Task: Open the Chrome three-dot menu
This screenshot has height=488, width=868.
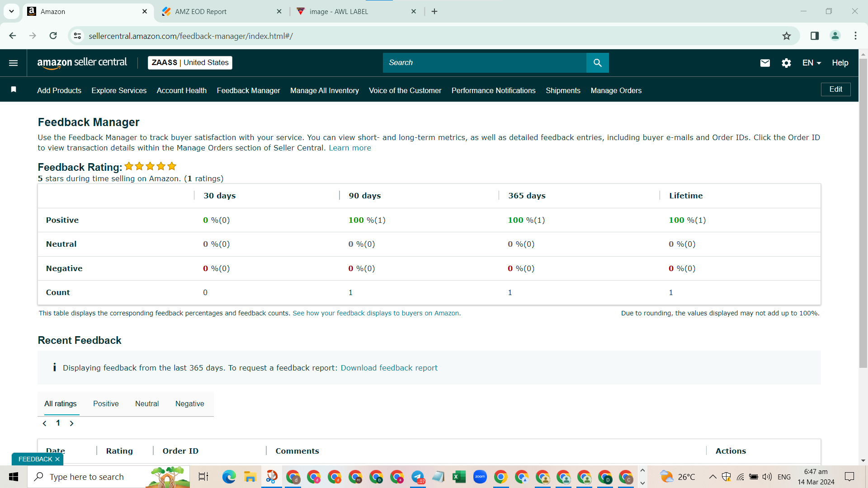Action: (x=855, y=36)
